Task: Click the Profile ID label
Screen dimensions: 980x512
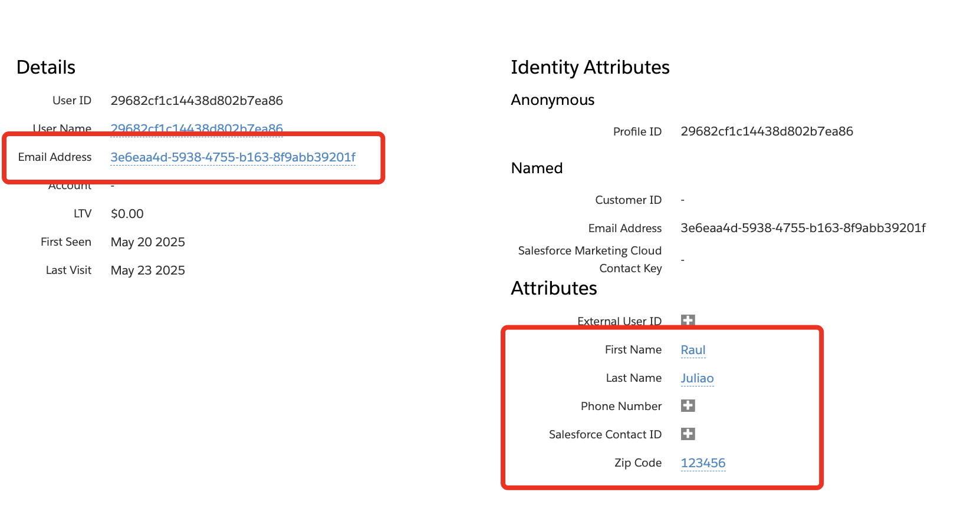Action: (637, 131)
